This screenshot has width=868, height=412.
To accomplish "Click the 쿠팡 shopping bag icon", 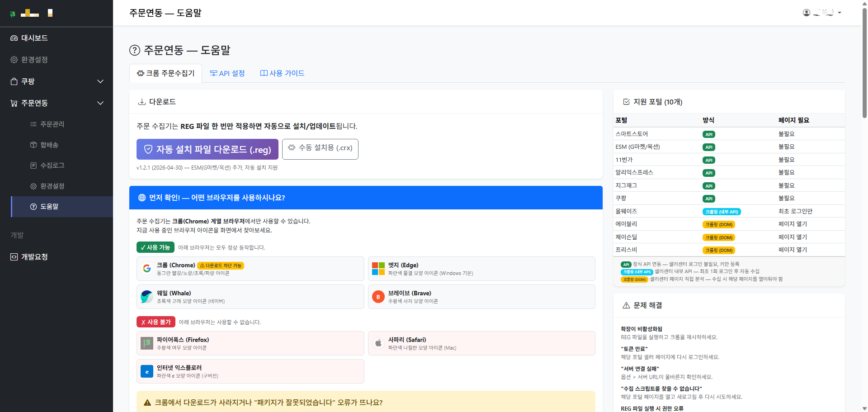I will pyautogui.click(x=14, y=81).
